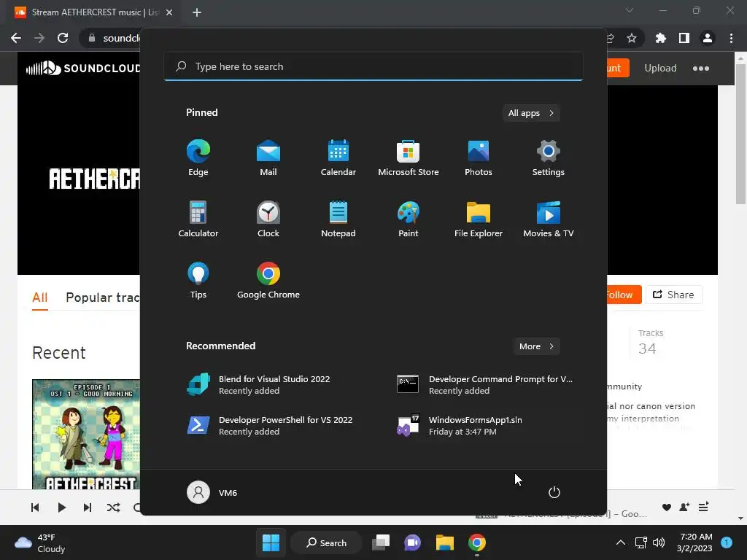Open Settings from pinned apps
The image size is (747, 560).
[x=549, y=158]
